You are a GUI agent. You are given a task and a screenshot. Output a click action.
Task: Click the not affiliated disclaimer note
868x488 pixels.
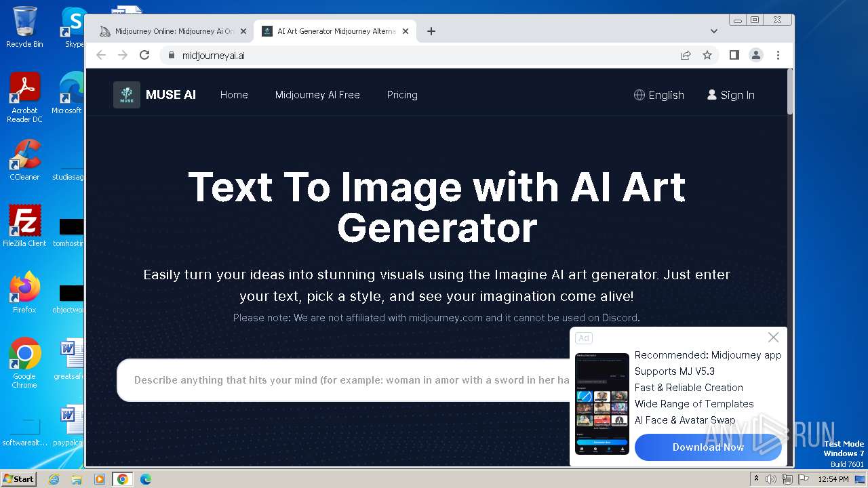coord(436,318)
